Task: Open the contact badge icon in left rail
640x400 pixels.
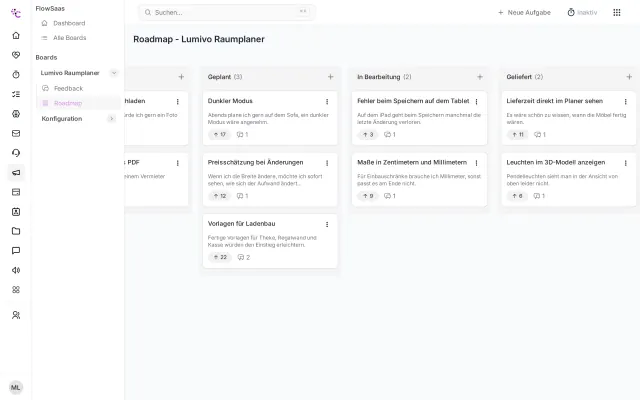Action: [16, 212]
